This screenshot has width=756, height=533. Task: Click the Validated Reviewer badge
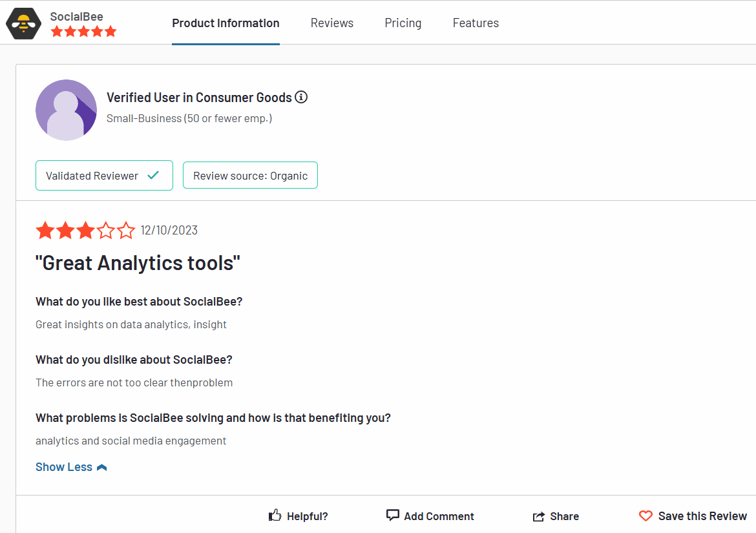click(104, 175)
